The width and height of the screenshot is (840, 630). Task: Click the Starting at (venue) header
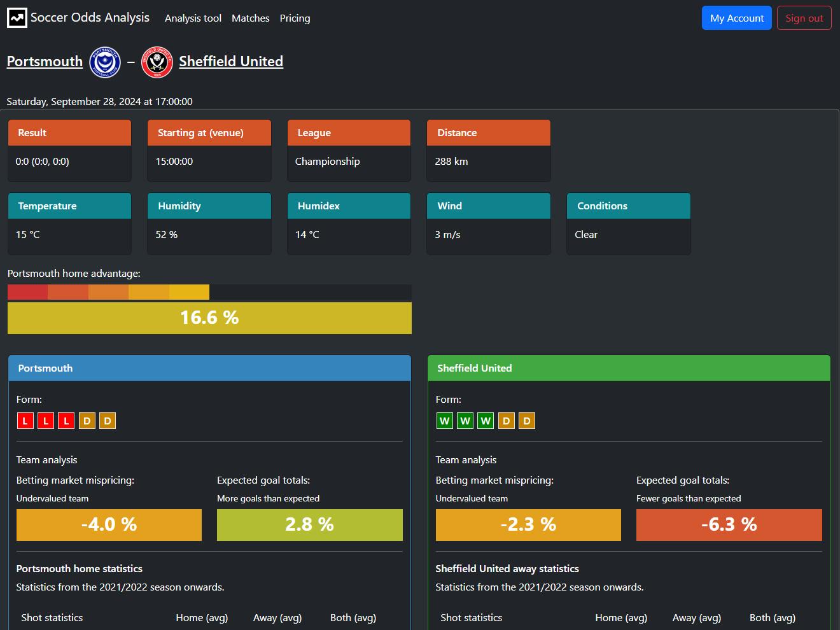pos(209,133)
